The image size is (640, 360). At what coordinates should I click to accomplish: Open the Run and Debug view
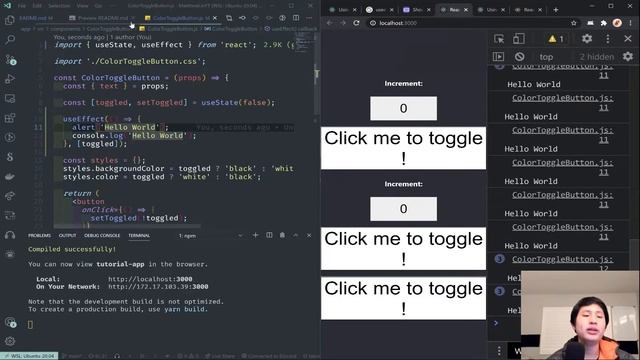[x=10, y=79]
